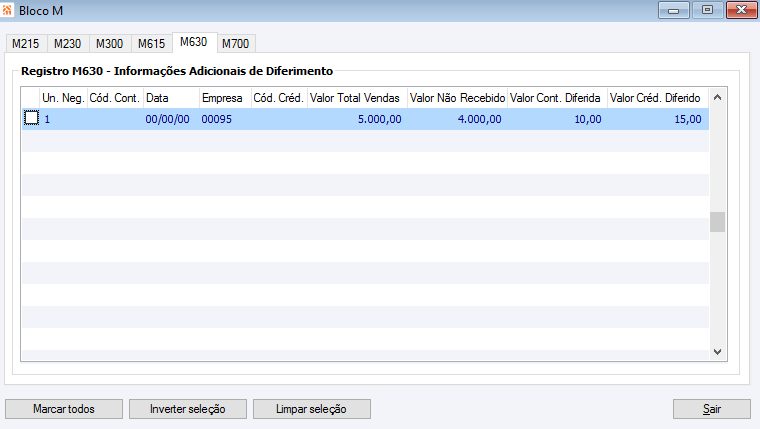
Task: Click the vertical scrollbar thumb
Action: coord(718,222)
